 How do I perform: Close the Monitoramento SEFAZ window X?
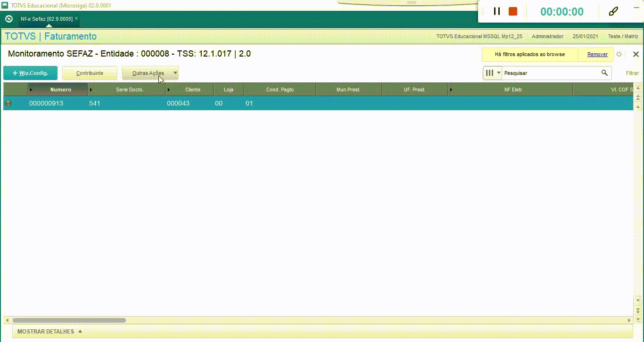tap(636, 54)
